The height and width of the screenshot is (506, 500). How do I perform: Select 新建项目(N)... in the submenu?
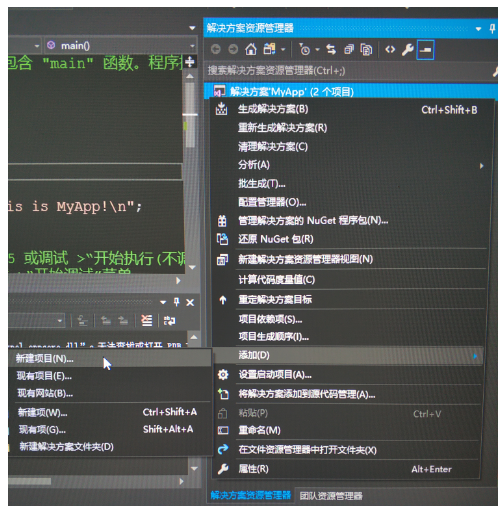pos(110,358)
